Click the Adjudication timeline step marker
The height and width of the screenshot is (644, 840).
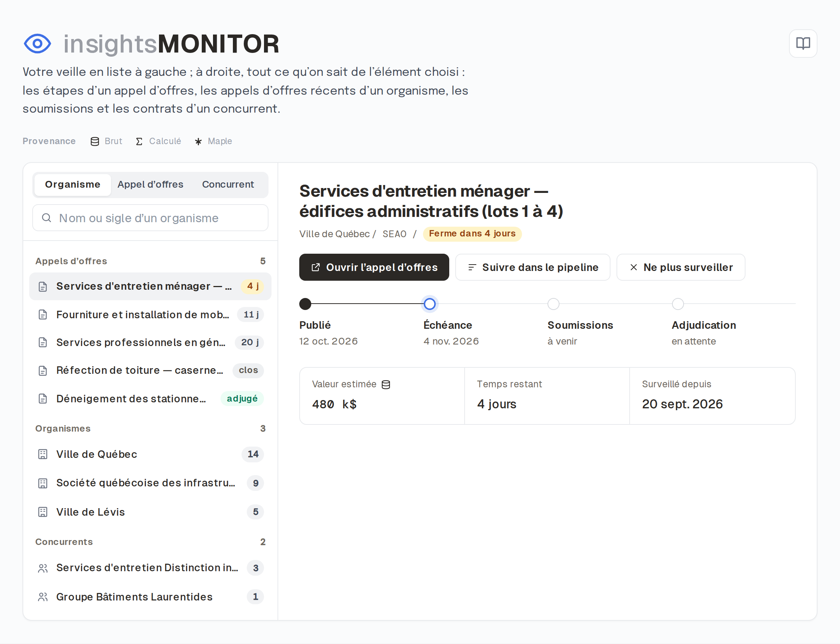[x=678, y=304]
